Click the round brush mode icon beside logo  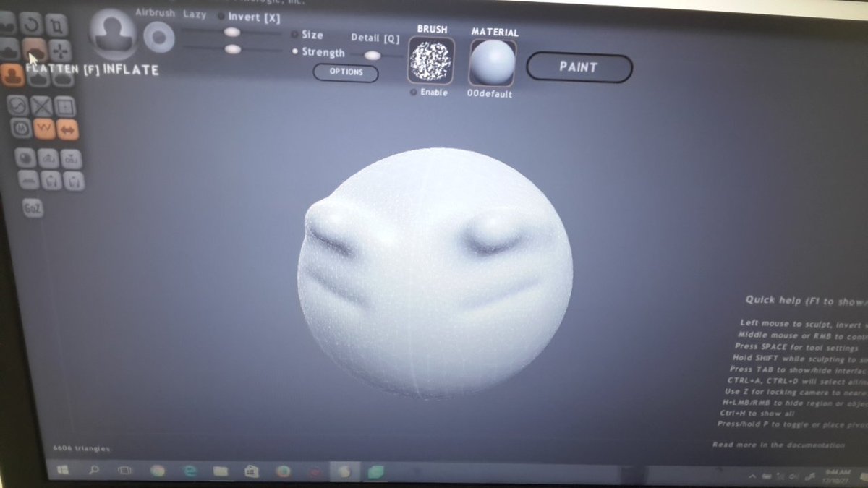coord(159,36)
